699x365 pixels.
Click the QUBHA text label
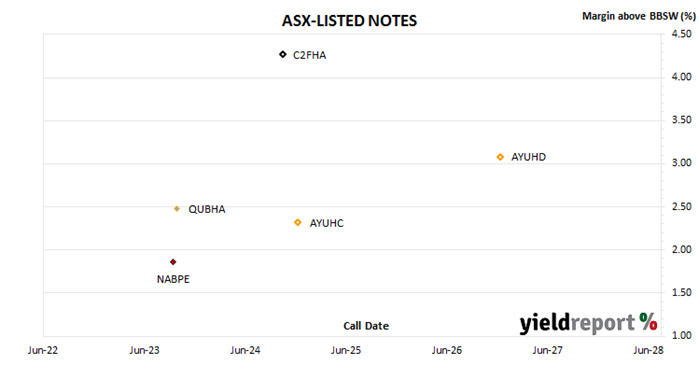coord(207,209)
